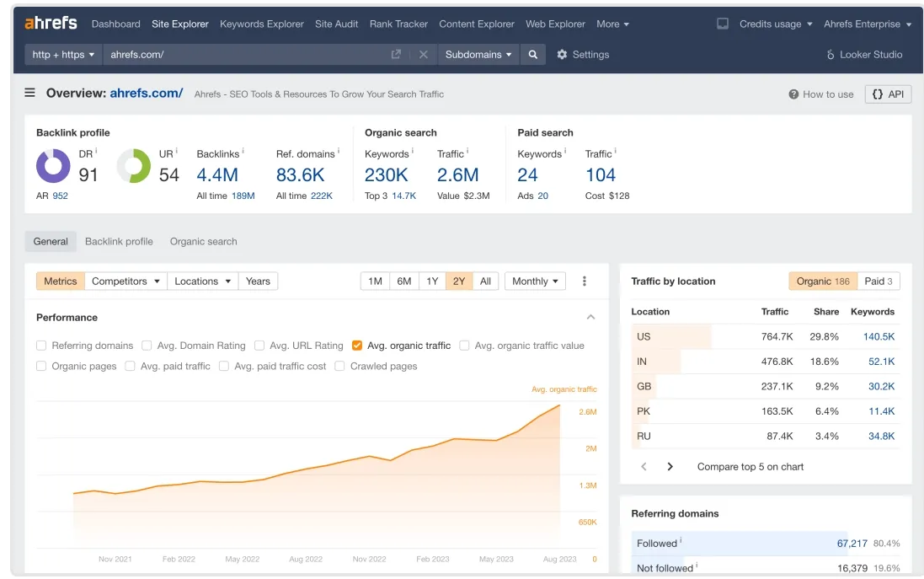Enable Avg. paid traffic checkbox
This screenshot has height=579, width=924.
tap(131, 366)
